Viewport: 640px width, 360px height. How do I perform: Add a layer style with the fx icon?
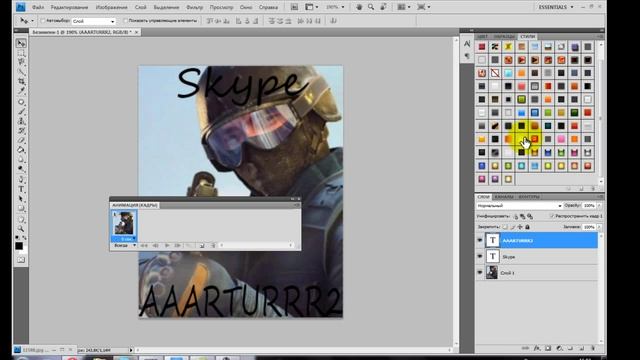[x=537, y=348]
